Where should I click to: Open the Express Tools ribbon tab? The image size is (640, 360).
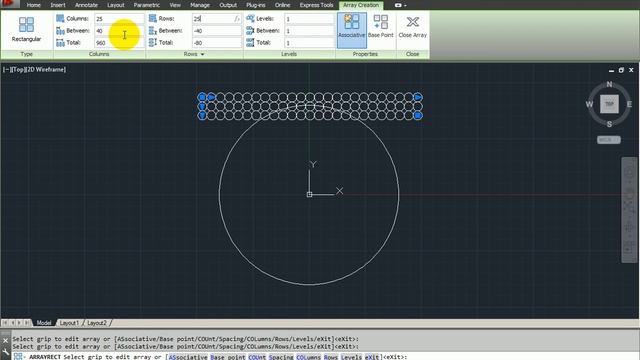[316, 5]
